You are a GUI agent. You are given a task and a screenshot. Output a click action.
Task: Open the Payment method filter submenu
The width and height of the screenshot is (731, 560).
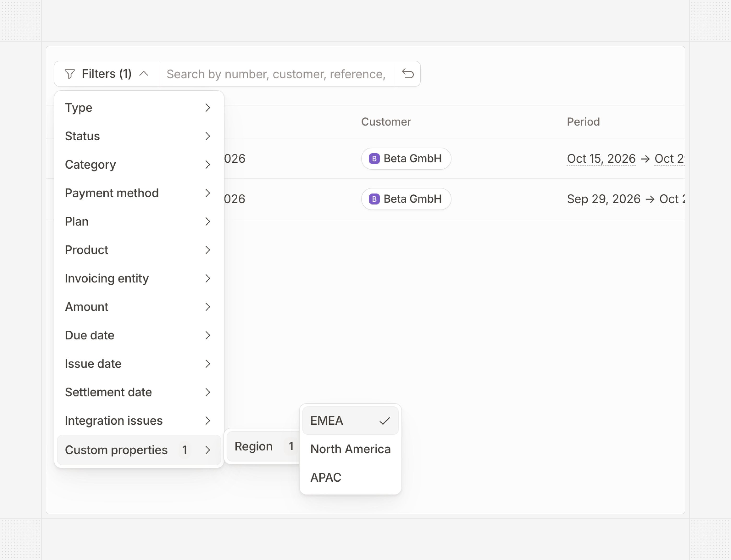[x=139, y=193]
